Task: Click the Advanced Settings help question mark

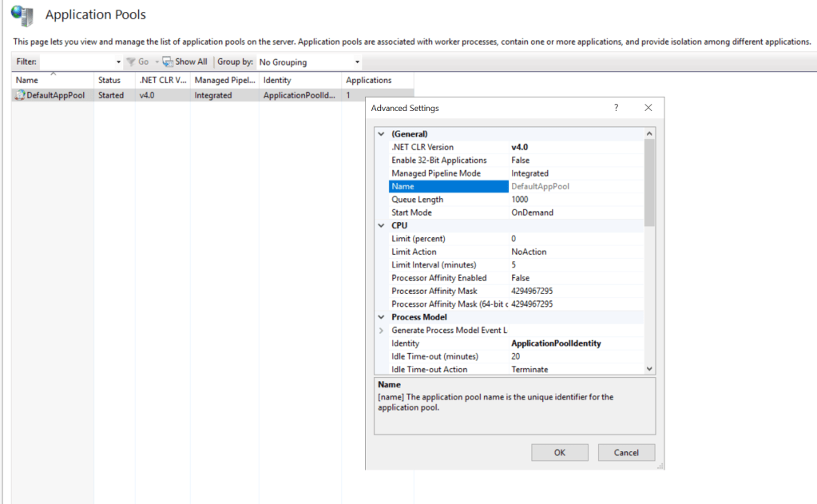Action: (616, 108)
